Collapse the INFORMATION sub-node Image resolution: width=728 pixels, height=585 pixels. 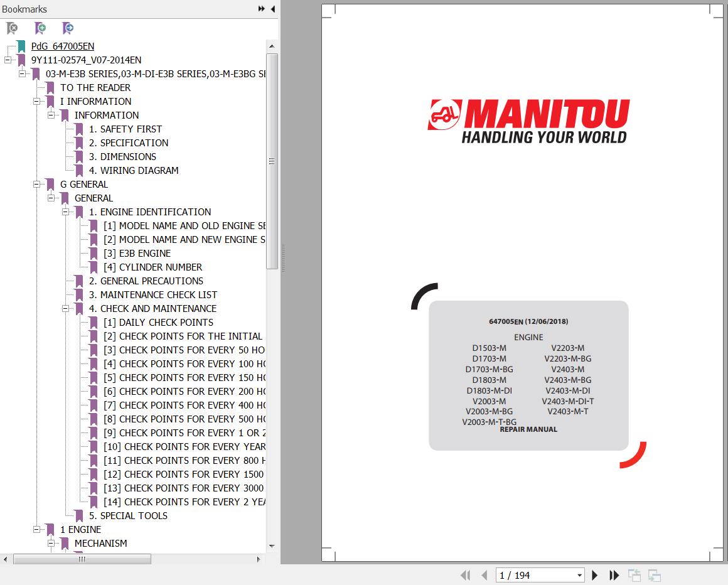51,115
